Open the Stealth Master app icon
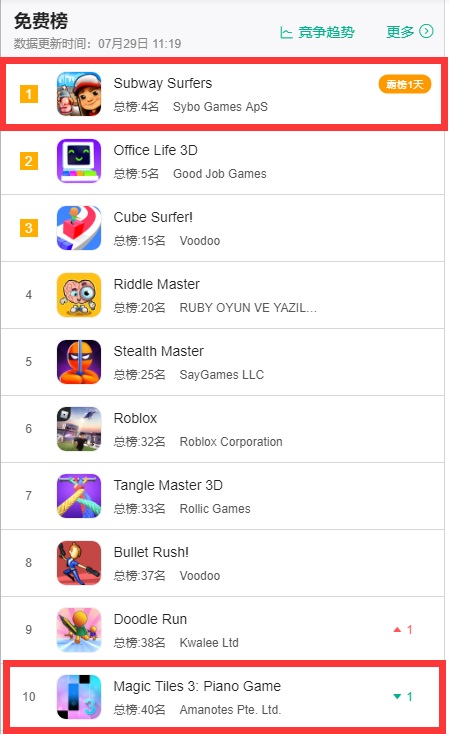This screenshot has height=734, width=449. (x=79, y=362)
